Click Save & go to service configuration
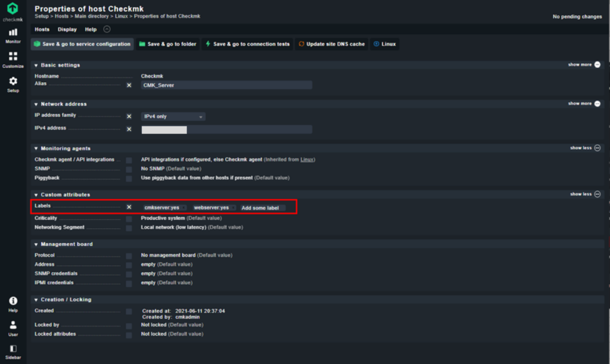This screenshot has height=364, width=610. (x=82, y=44)
